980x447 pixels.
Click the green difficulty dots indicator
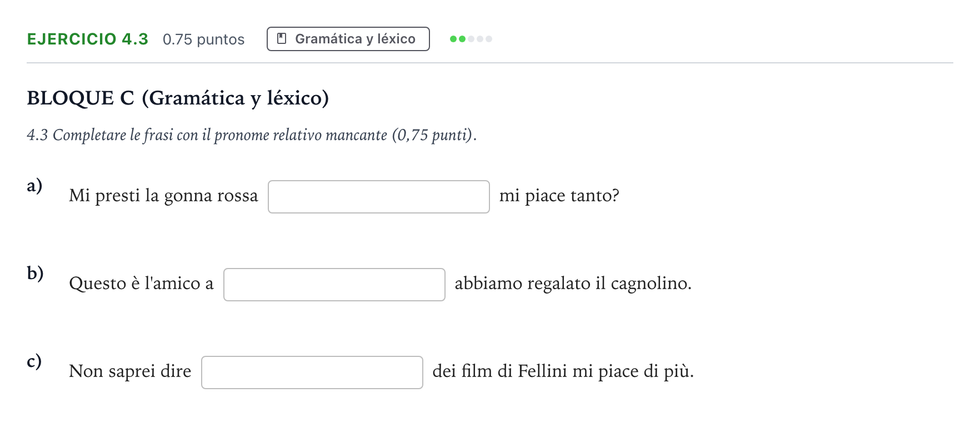pyautogui.click(x=471, y=39)
